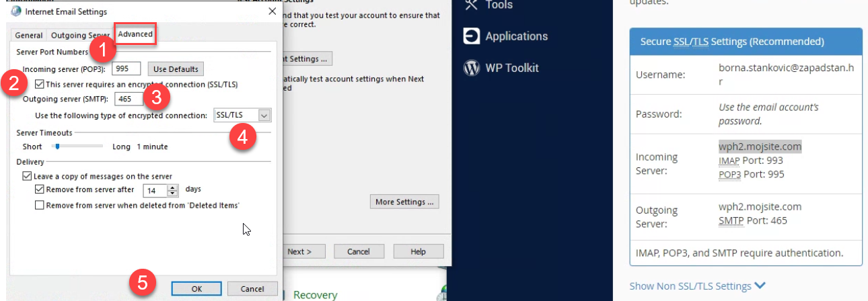This screenshot has height=301, width=868.
Task: Enable 'Remove from server when deleted' checkbox
Action: 40,206
